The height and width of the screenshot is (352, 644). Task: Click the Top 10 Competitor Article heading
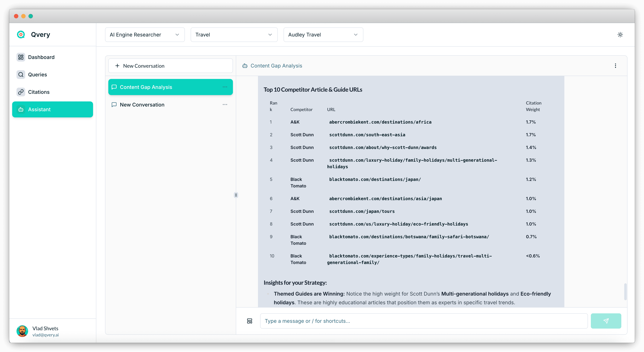(313, 89)
